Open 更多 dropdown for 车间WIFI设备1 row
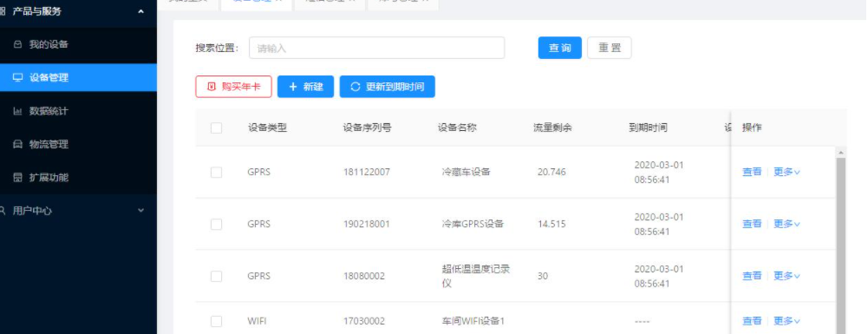 786,321
